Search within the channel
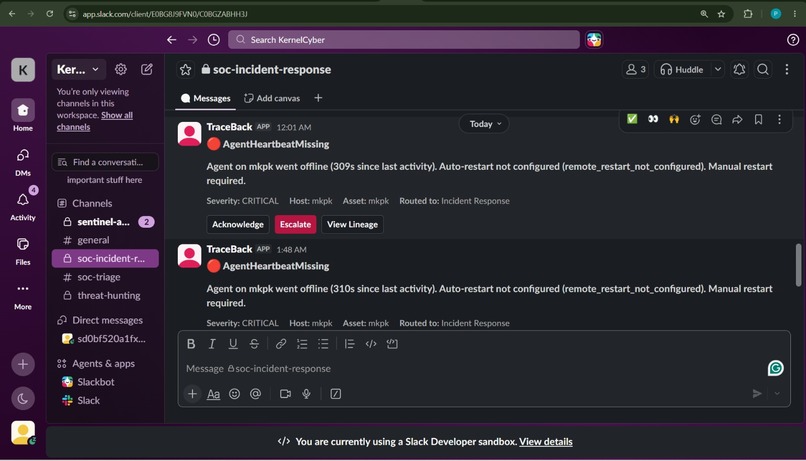Viewport: 806px width, 461px height. tap(763, 69)
